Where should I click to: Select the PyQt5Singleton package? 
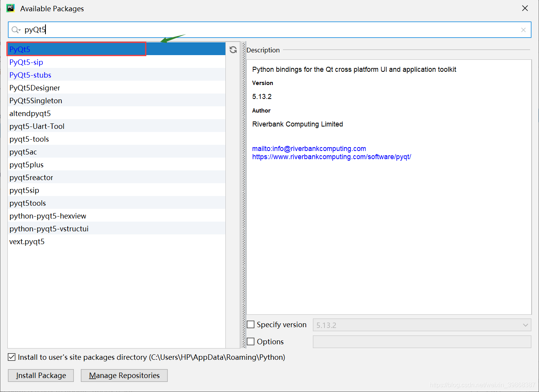pyautogui.click(x=117, y=101)
